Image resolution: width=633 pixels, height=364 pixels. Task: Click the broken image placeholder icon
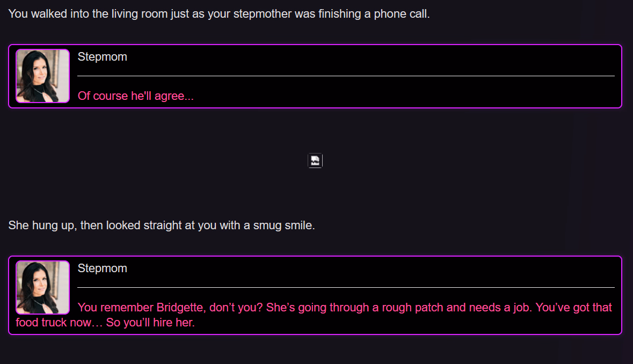tap(315, 161)
